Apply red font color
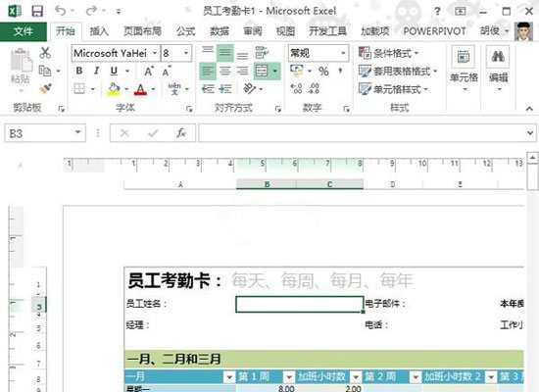The width and height of the screenshot is (539, 392). coord(140,89)
